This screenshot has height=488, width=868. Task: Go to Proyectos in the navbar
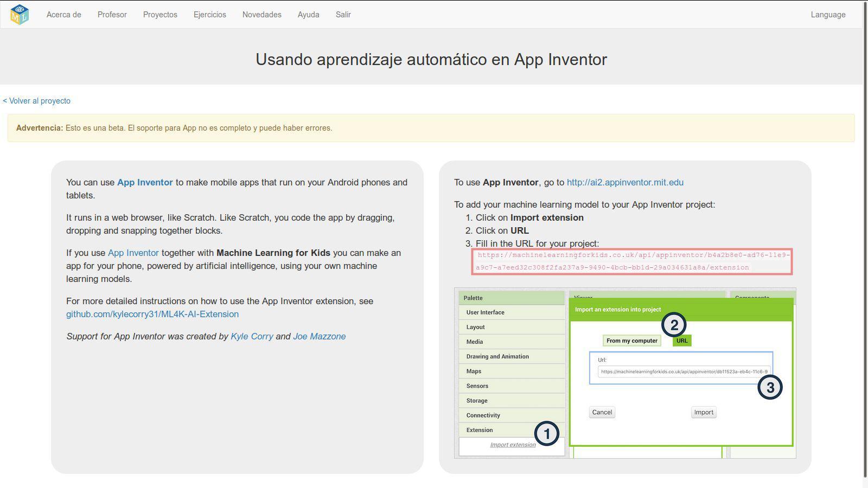160,15
